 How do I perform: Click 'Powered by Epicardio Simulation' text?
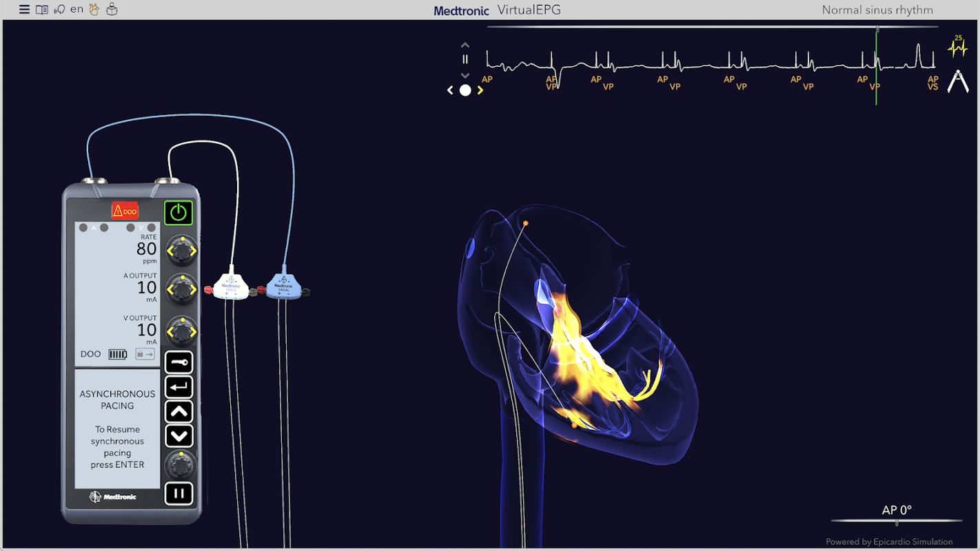coord(889,542)
